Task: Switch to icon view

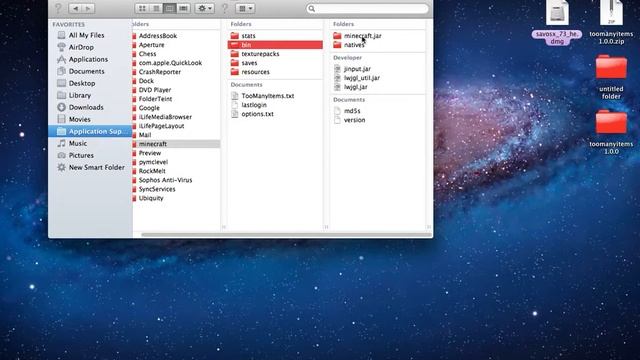Action: [x=142, y=8]
